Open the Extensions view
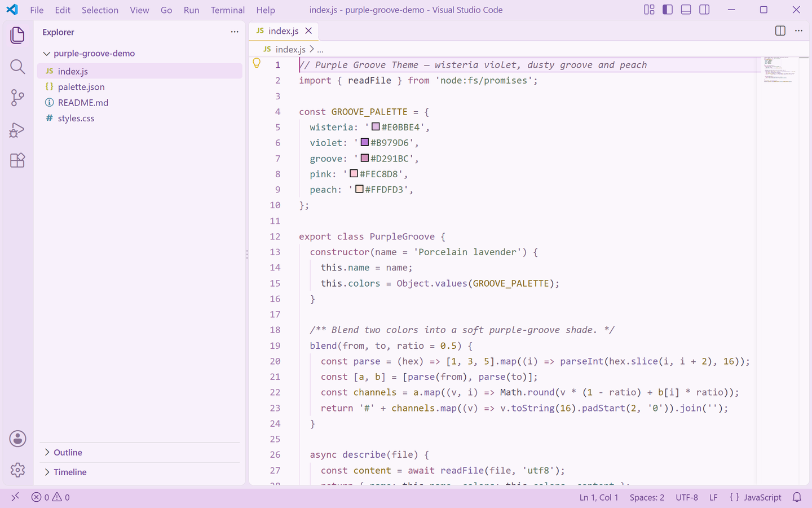 coord(17,160)
